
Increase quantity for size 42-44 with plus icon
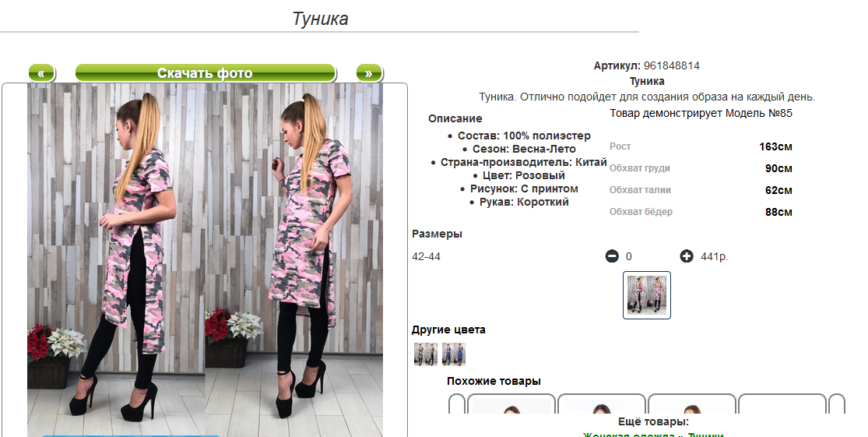click(x=687, y=256)
